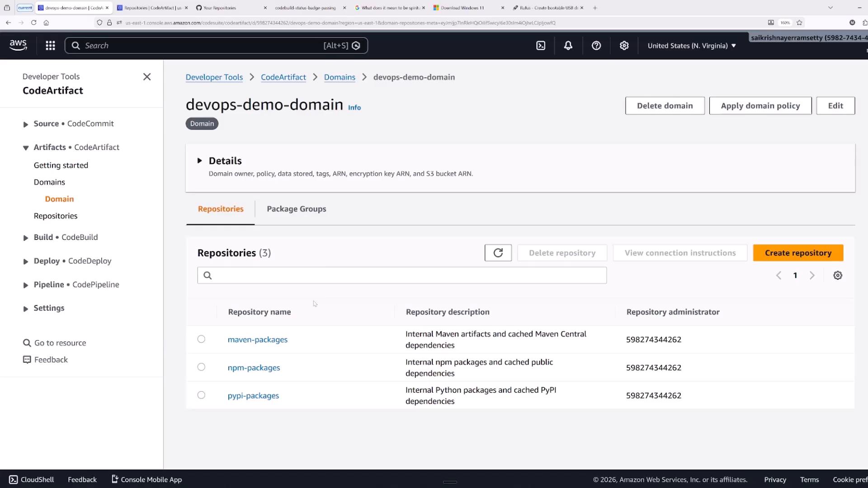Select the pypi-packages radio button
This screenshot has width=868, height=488.
coord(201,395)
